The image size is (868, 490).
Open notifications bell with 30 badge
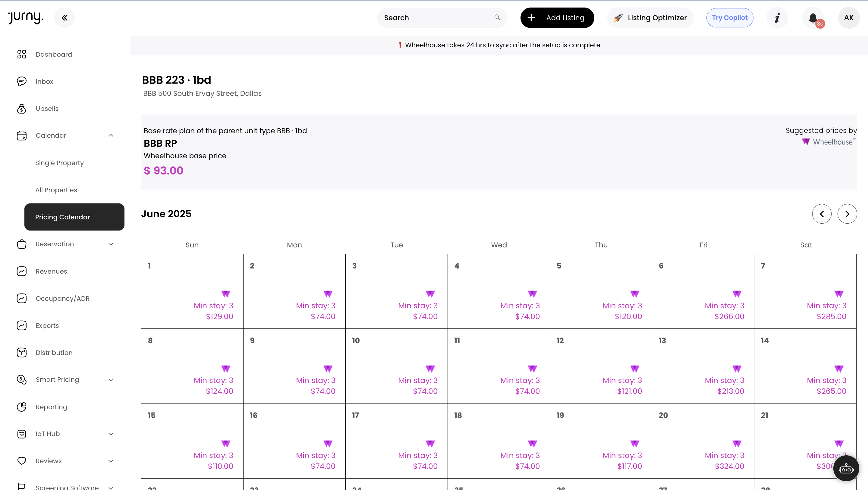(x=813, y=18)
